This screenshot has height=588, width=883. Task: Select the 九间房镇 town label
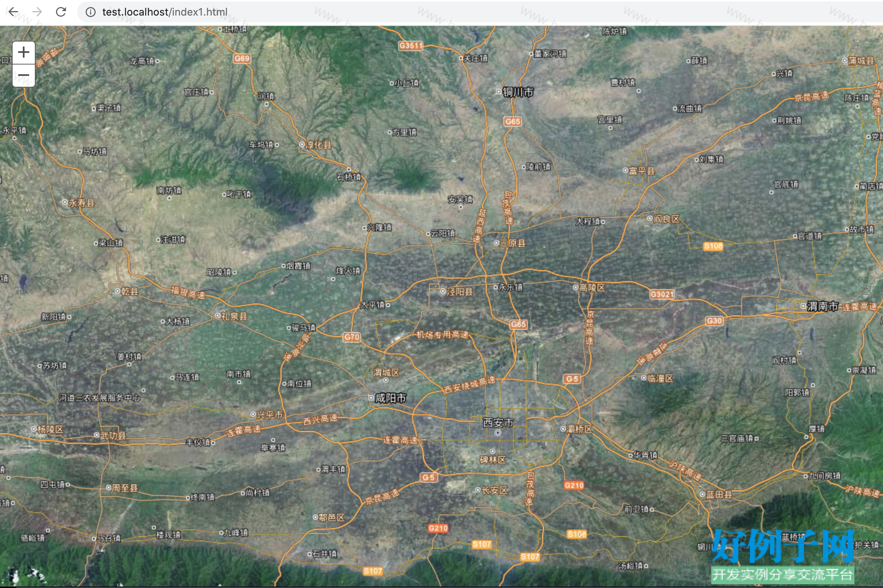click(824, 476)
